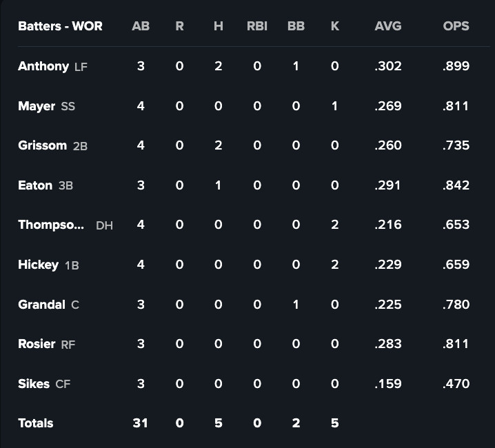Click the RBI column header

[257, 26]
